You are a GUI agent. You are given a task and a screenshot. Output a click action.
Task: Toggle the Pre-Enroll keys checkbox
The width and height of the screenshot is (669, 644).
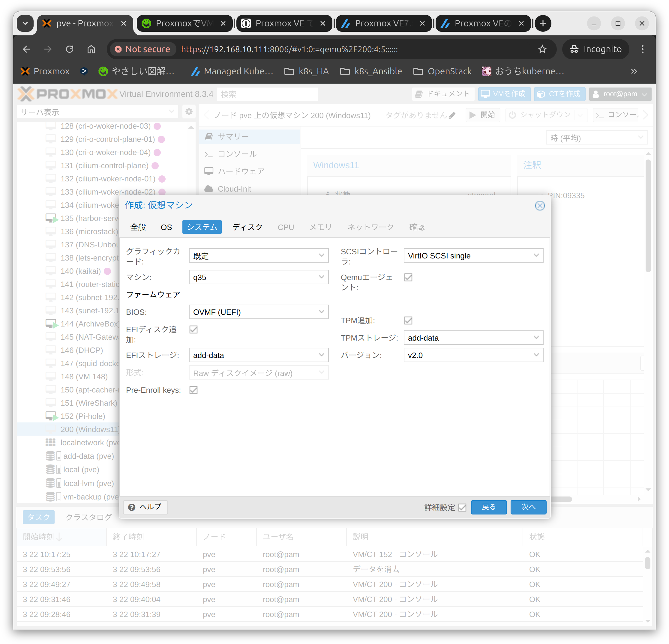point(193,390)
